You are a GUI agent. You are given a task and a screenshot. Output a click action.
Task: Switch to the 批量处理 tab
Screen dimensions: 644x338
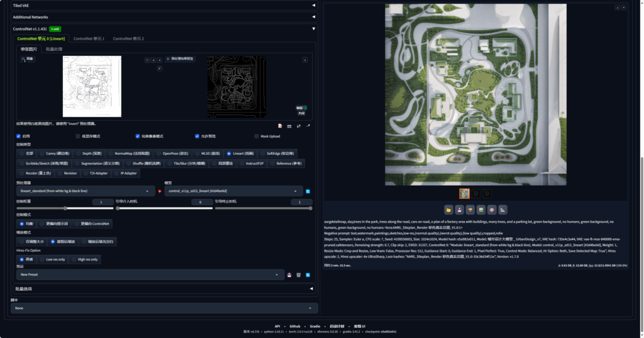click(54, 48)
